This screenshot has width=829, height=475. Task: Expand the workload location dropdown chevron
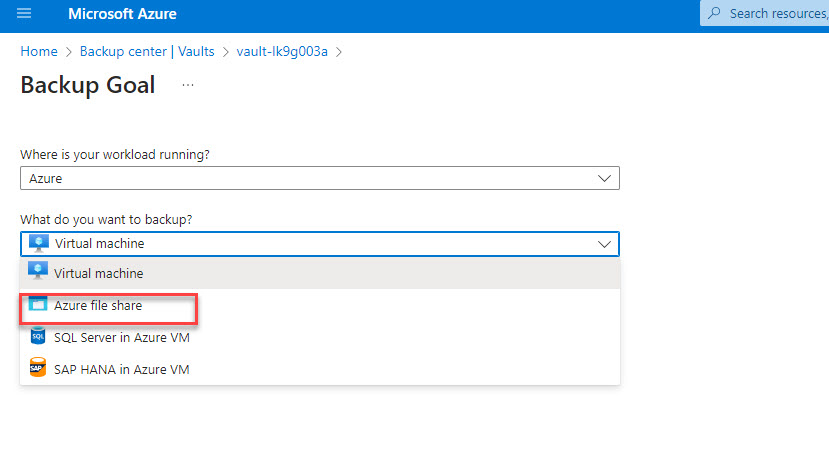(604, 178)
